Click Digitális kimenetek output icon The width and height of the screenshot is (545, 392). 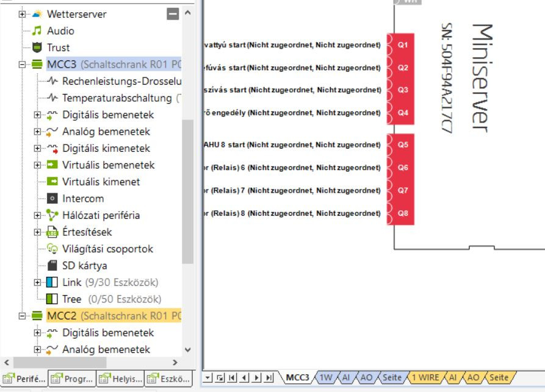click(52, 148)
